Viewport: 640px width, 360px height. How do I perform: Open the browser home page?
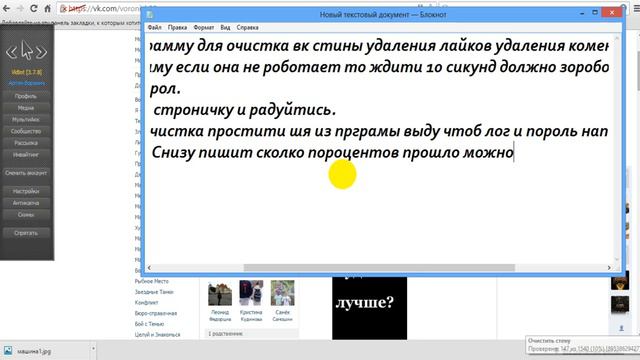click(x=47, y=8)
